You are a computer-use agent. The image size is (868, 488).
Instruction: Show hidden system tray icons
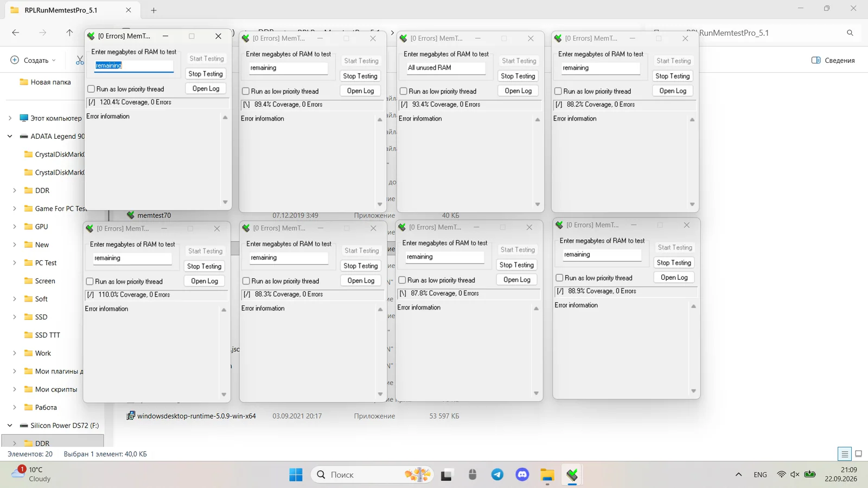click(x=738, y=474)
